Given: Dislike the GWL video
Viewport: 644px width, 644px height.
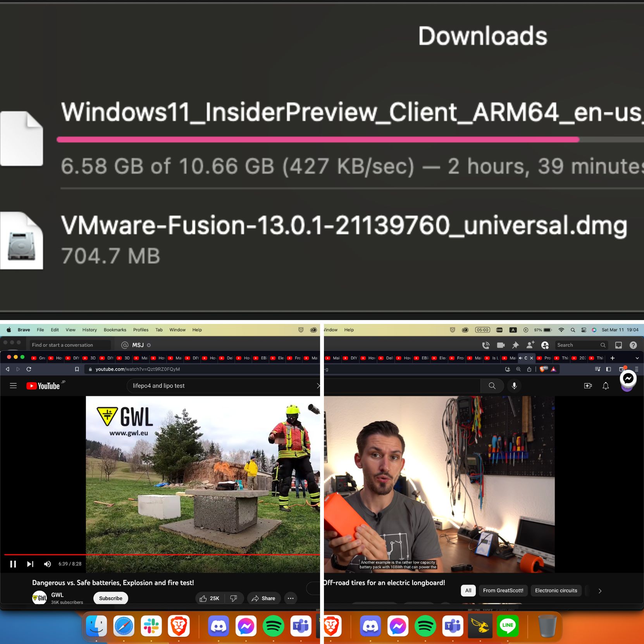Looking at the screenshot, I should tap(234, 598).
